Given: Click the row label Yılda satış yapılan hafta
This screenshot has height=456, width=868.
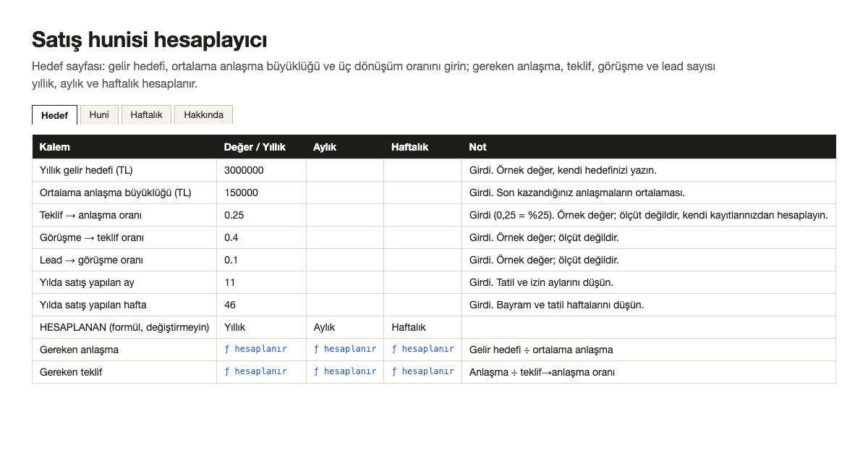Looking at the screenshot, I should coord(93,305).
